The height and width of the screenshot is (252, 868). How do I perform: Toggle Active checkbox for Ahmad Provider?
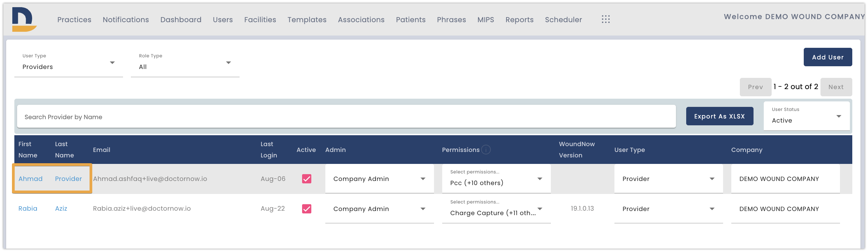[307, 179]
